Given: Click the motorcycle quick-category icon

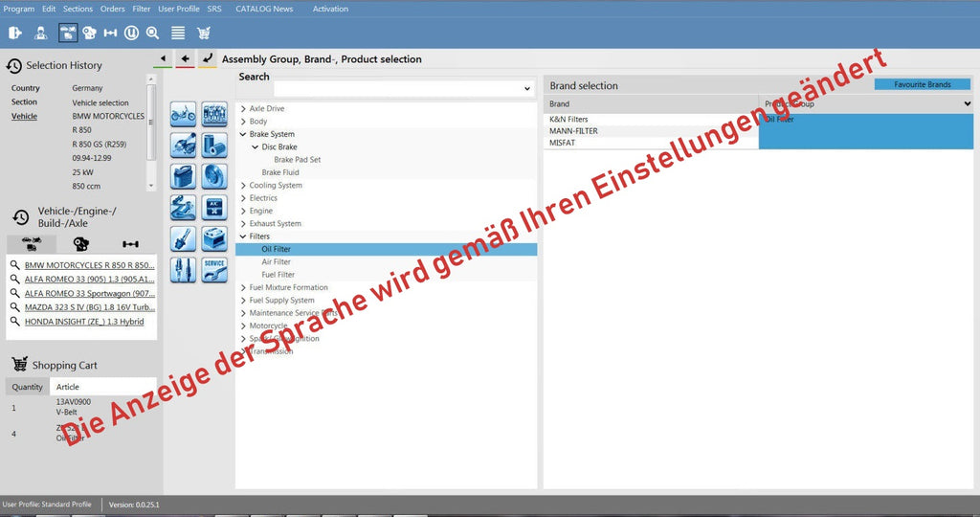Looking at the screenshot, I should pos(183,115).
